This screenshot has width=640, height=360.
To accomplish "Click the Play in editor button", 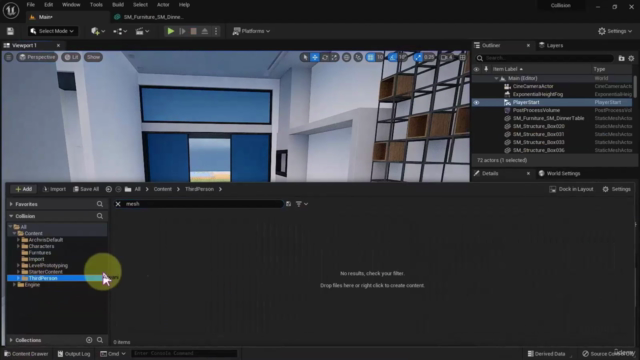I will [171, 31].
